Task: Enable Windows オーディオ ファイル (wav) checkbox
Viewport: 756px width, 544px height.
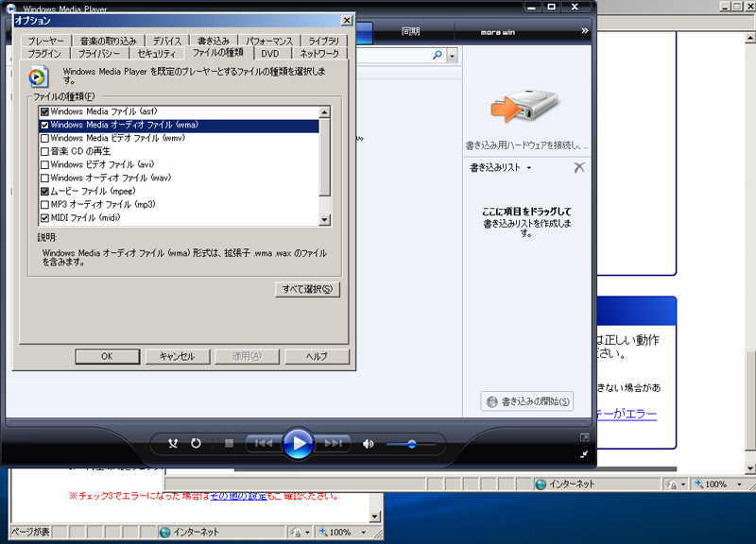Action: point(44,178)
